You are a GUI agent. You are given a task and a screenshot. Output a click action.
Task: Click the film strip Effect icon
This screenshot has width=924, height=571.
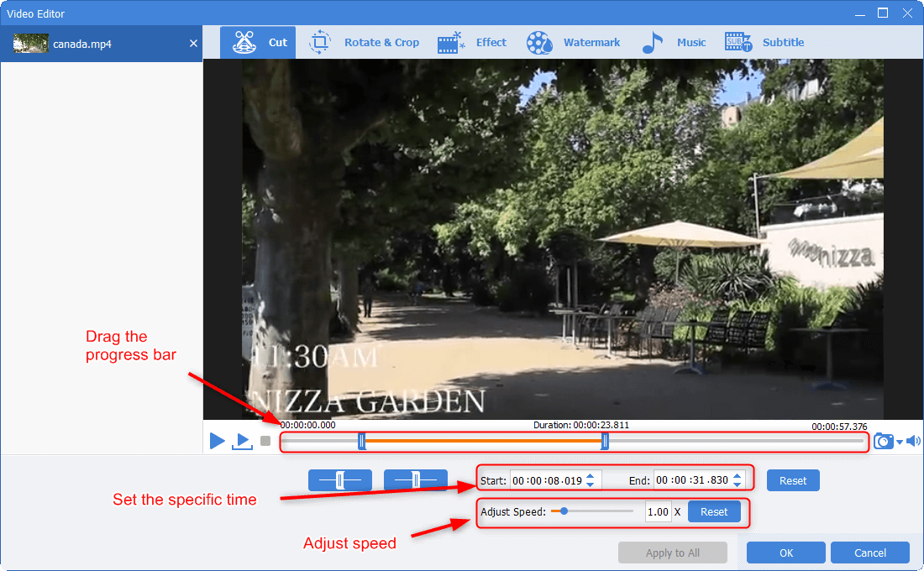pos(451,43)
